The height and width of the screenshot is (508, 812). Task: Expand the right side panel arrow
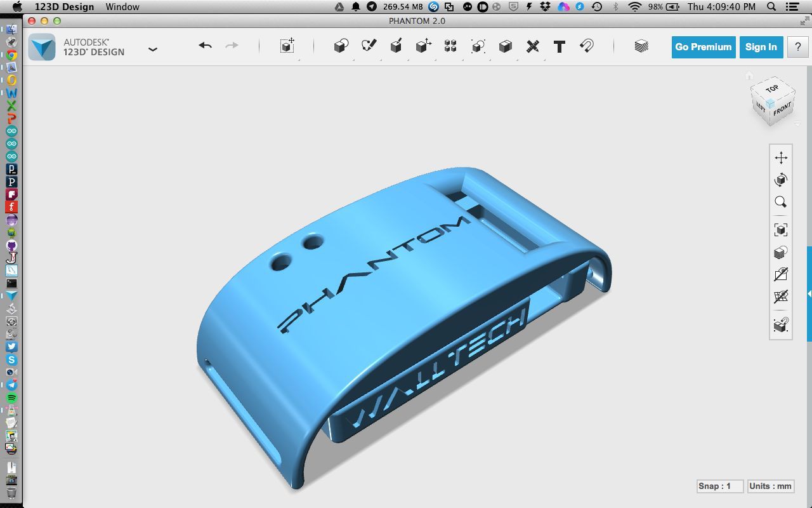click(x=809, y=294)
